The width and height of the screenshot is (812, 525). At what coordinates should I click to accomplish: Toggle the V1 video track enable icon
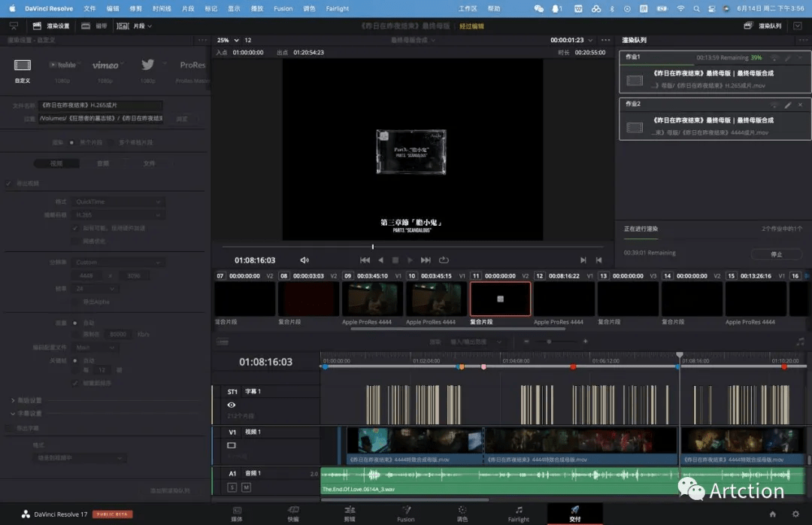coord(232,445)
